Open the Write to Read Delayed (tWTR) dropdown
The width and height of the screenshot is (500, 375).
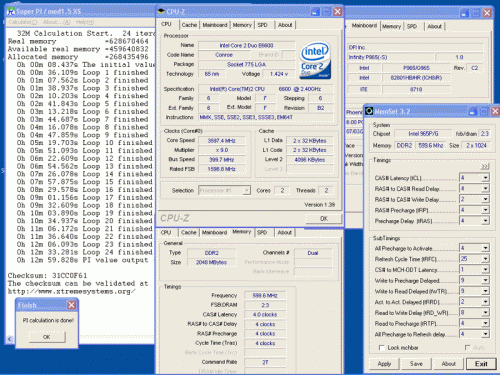[x=485, y=291]
